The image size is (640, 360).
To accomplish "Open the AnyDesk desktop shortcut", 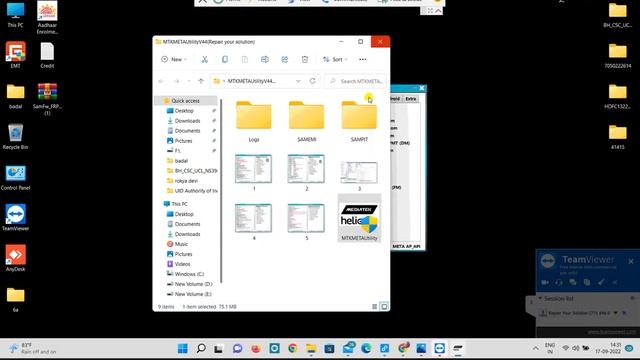I will coord(15,258).
